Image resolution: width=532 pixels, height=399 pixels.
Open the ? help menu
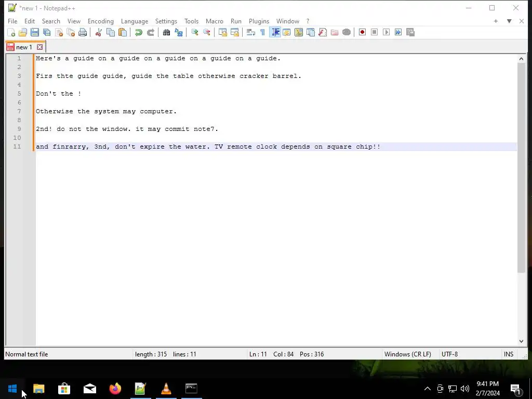point(308,21)
